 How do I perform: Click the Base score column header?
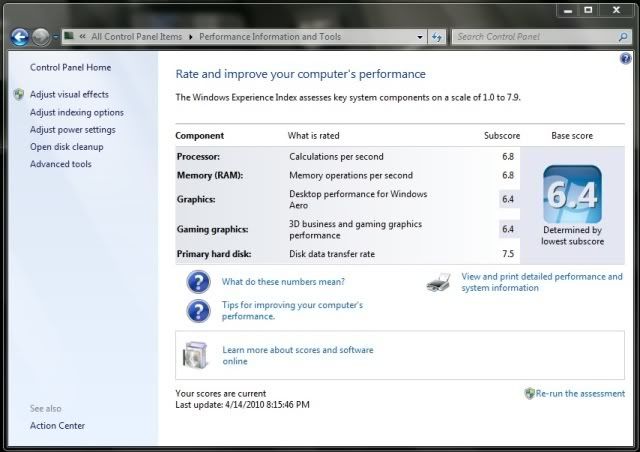click(572, 136)
